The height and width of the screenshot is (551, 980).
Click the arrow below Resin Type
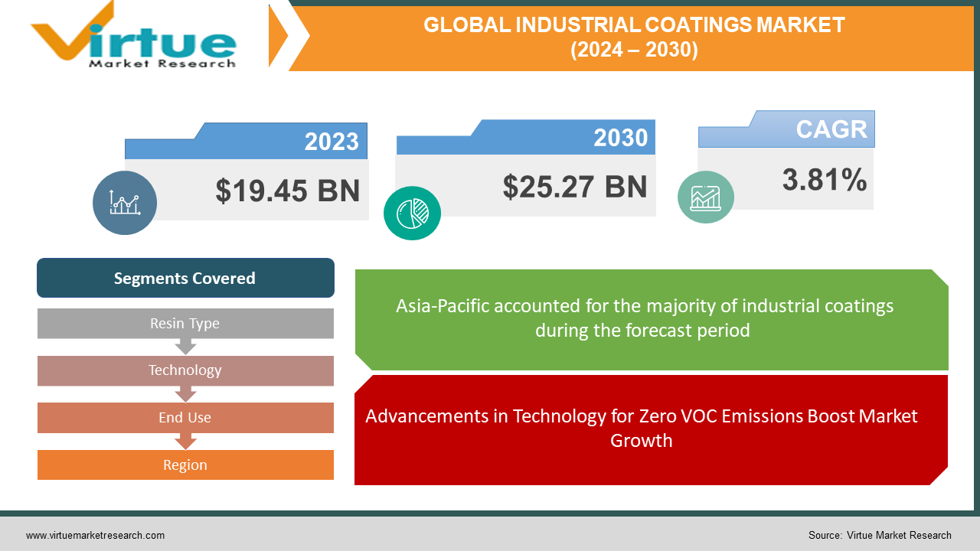pyautogui.click(x=185, y=347)
